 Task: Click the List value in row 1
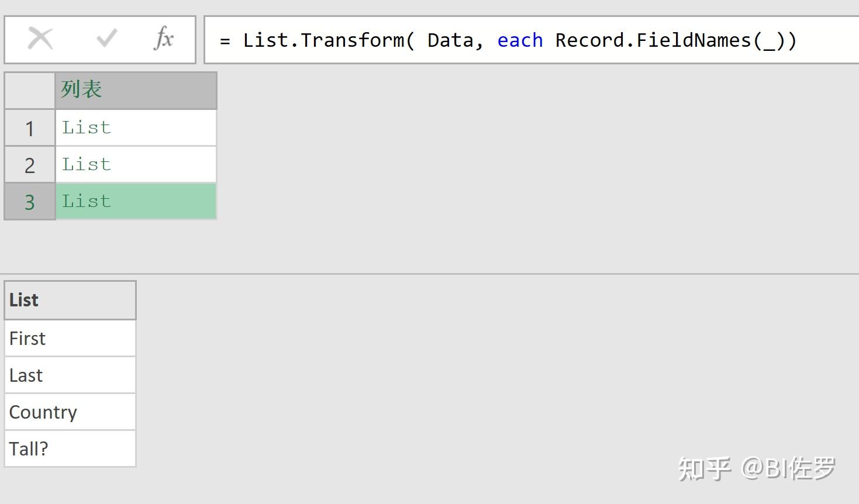pos(86,127)
